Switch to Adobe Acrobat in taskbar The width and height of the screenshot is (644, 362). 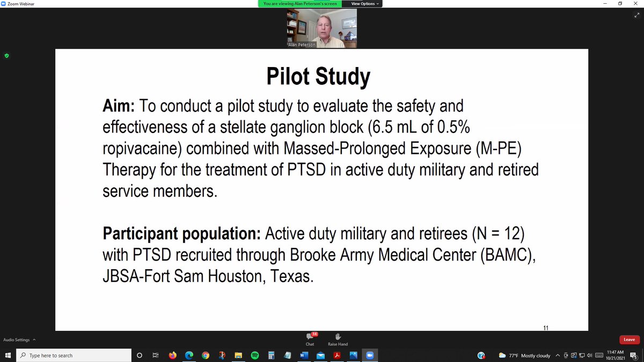337,355
